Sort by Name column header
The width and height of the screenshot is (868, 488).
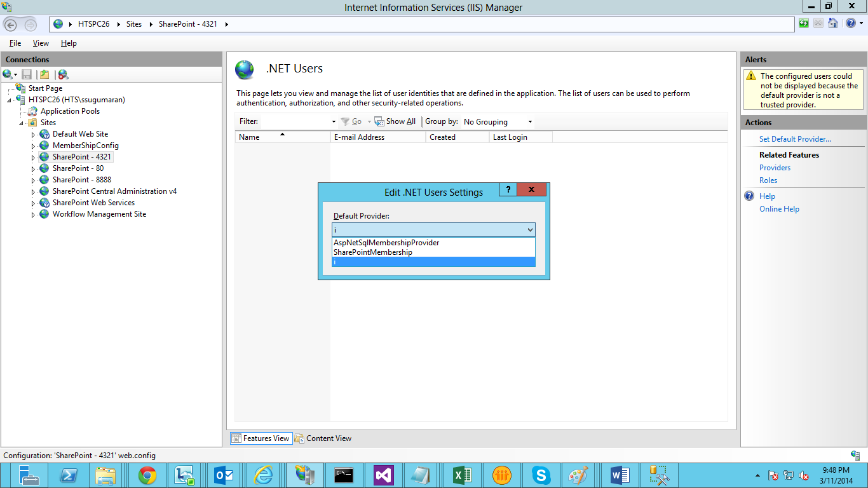tap(283, 137)
